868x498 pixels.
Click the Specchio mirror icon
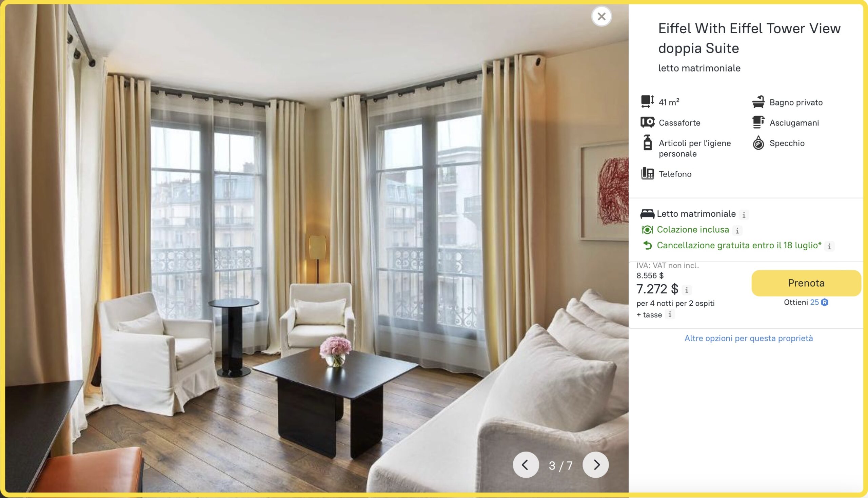pyautogui.click(x=758, y=142)
